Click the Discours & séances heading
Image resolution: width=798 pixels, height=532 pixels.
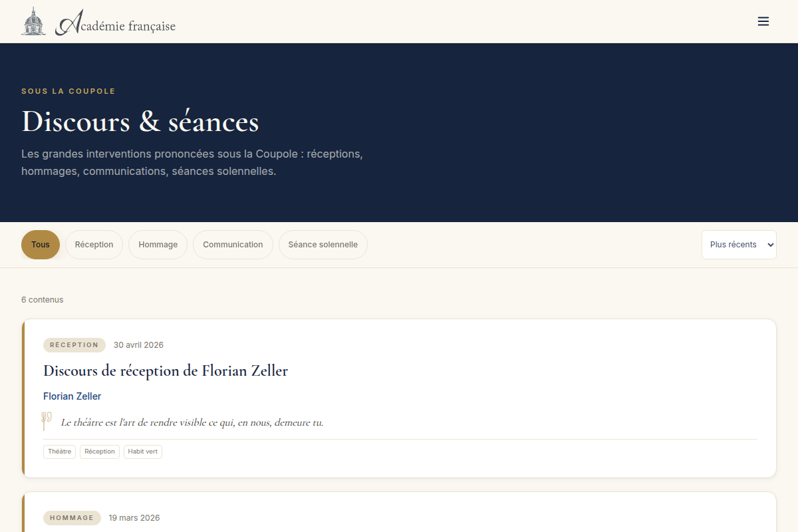140,122
